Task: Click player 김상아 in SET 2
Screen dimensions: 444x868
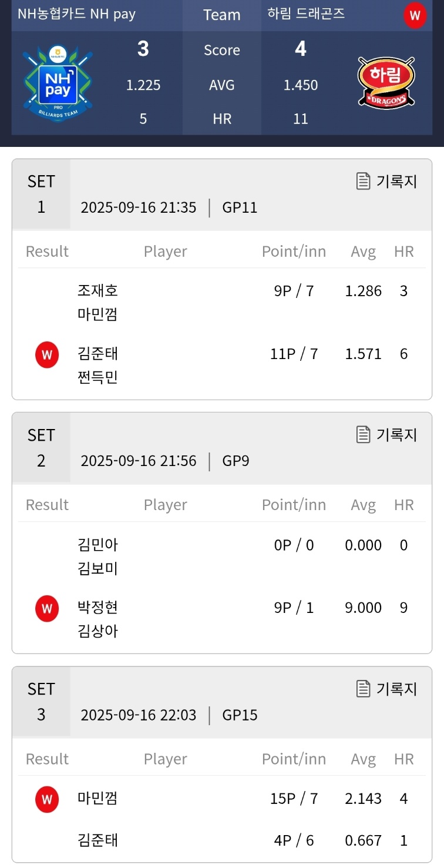Action: 97,631
